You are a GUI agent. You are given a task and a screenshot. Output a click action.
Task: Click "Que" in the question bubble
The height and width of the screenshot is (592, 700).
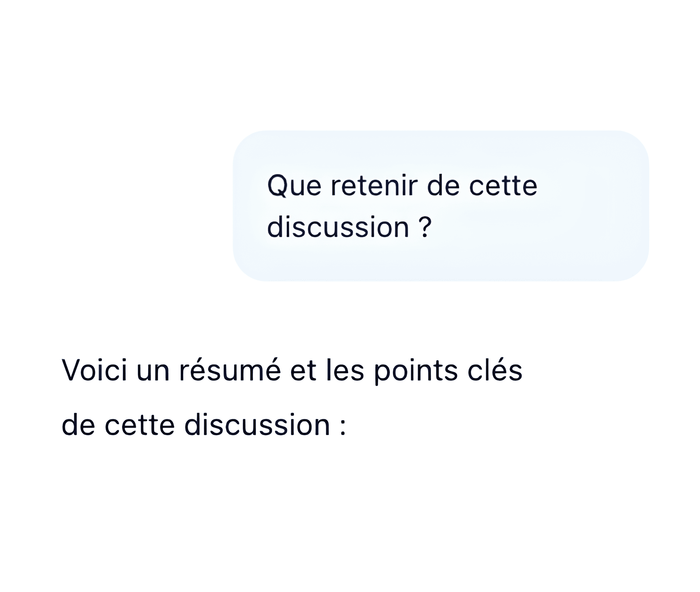click(x=294, y=186)
